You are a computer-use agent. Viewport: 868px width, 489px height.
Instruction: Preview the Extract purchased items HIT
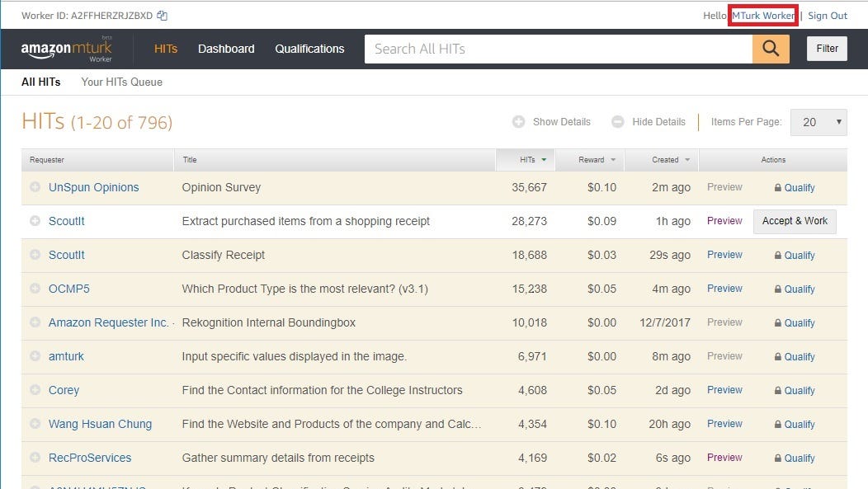(724, 221)
